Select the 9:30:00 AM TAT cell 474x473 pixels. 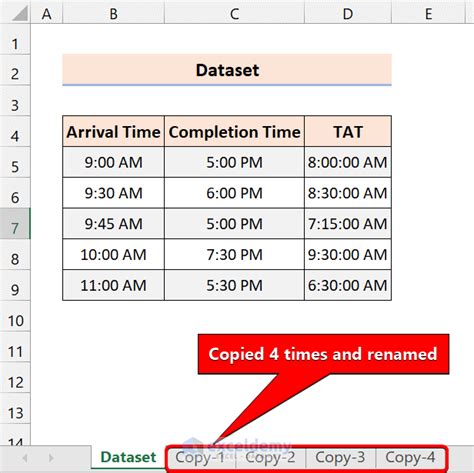click(348, 255)
